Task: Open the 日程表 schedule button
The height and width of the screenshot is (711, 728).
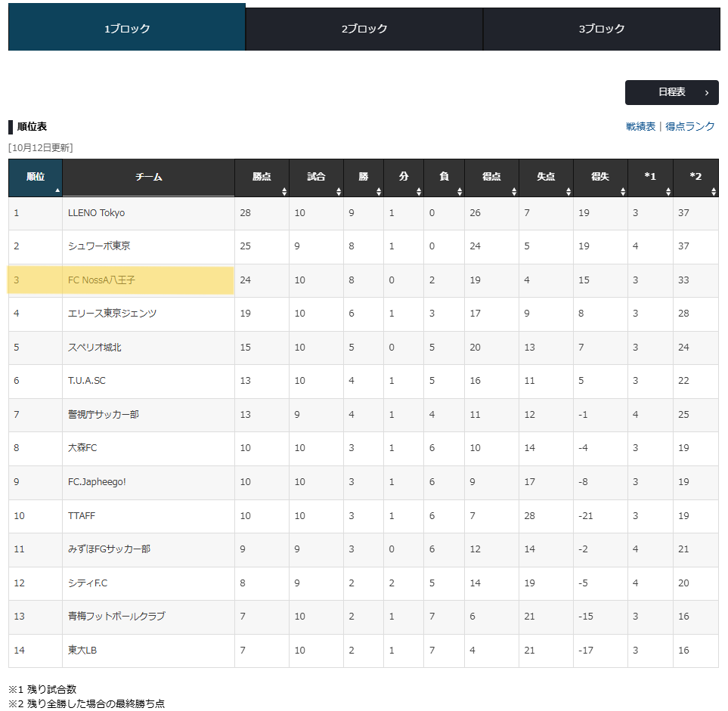Action: tap(671, 92)
